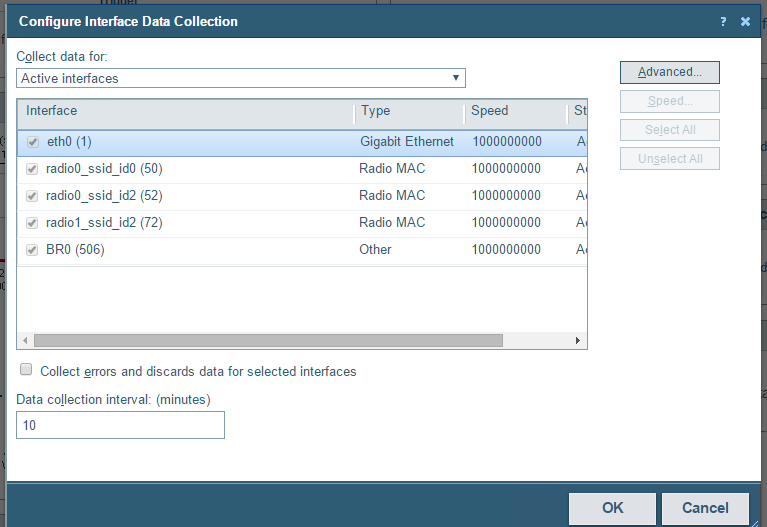Viewport: 767px width, 527px height.
Task: Click the help question mark icon
Action: (723, 22)
